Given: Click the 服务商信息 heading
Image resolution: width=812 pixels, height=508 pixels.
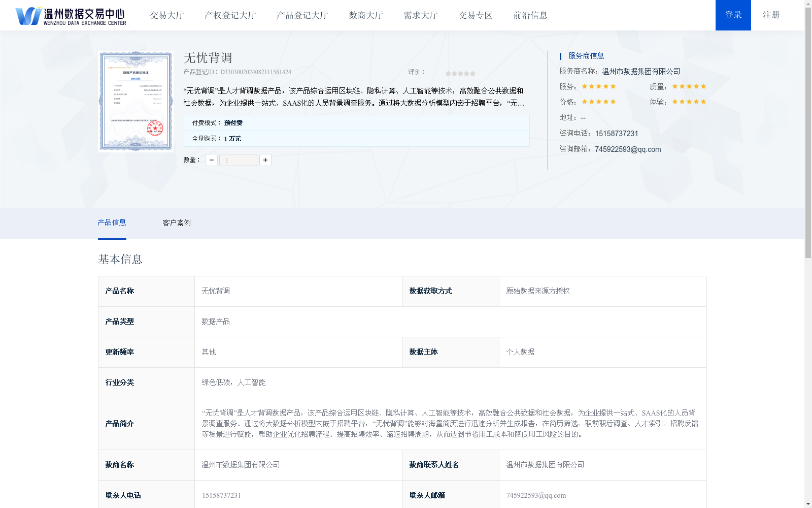Looking at the screenshot, I should pyautogui.click(x=586, y=56).
